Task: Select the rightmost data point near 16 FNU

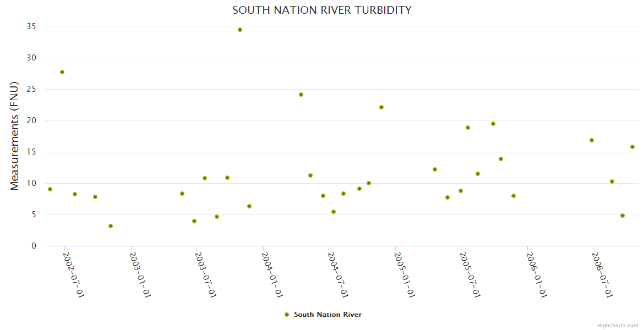Action: tap(632, 147)
